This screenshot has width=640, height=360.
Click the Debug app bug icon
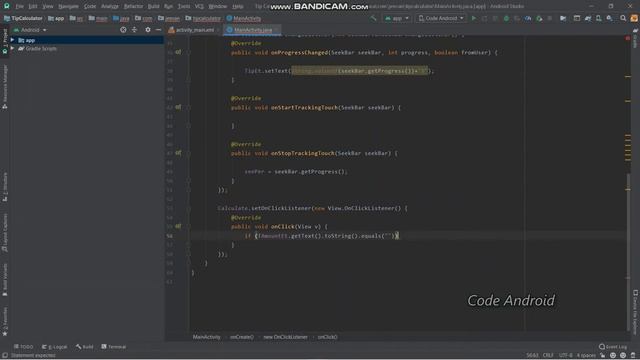506,18
